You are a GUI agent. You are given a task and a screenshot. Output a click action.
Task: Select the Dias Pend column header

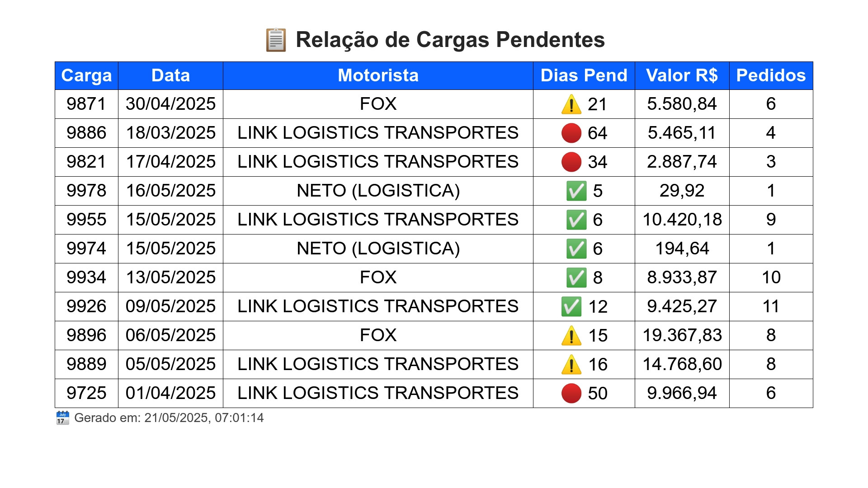(584, 75)
